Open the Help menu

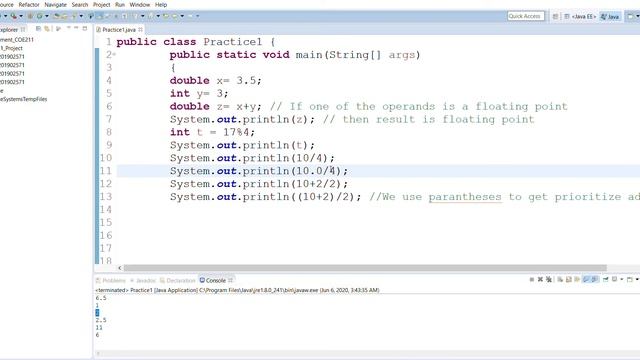[161, 4]
